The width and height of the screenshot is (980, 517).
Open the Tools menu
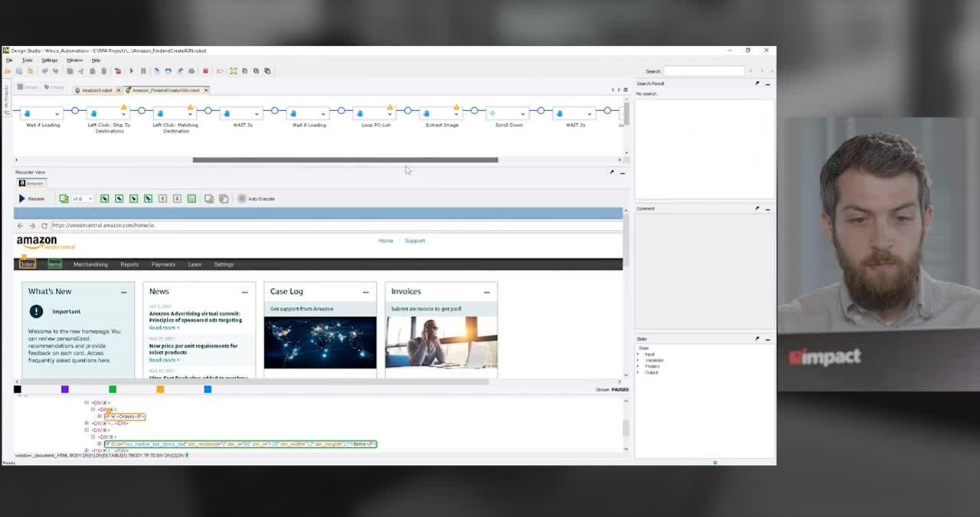[x=27, y=61]
